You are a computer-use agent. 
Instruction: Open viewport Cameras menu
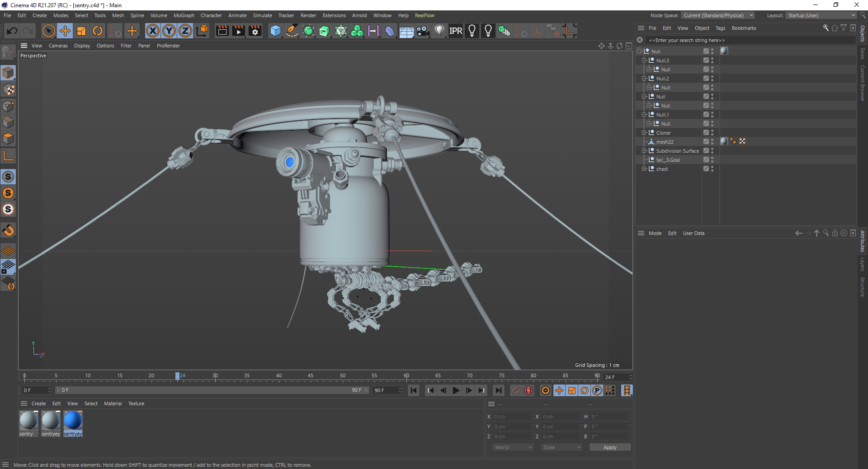click(58, 46)
